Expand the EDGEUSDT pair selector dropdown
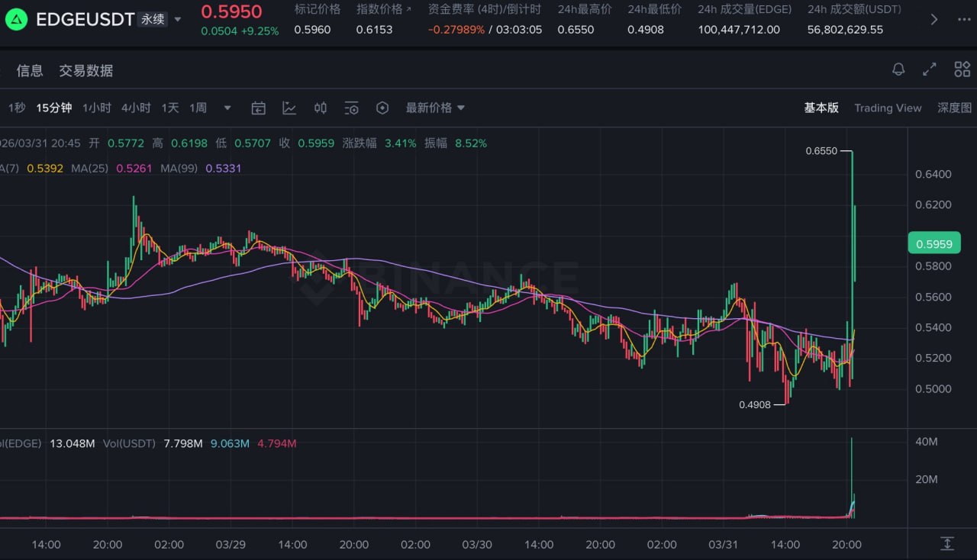The height and width of the screenshot is (560, 977). point(178,20)
